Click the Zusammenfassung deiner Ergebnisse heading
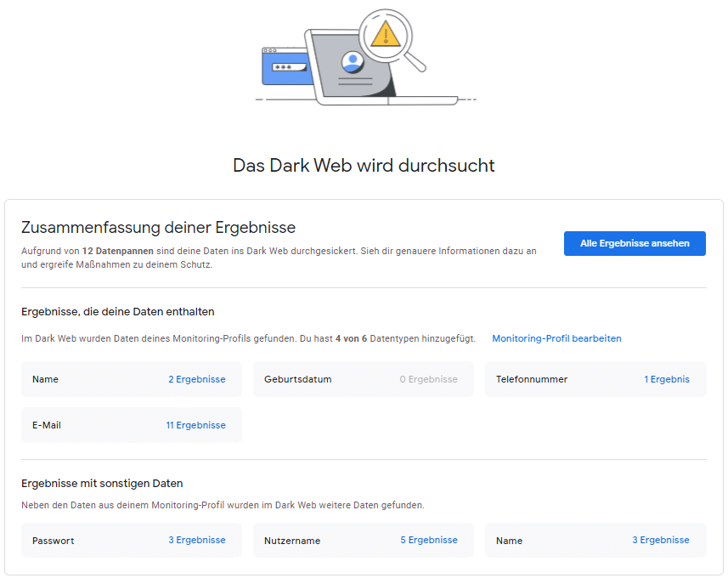Image resolution: width=728 pixels, height=584 pixels. click(x=158, y=228)
